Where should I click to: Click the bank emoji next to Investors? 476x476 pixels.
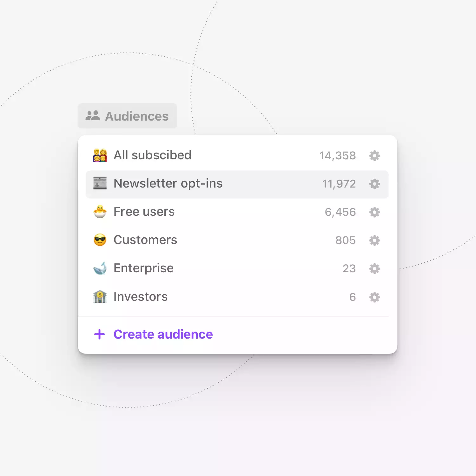100,297
